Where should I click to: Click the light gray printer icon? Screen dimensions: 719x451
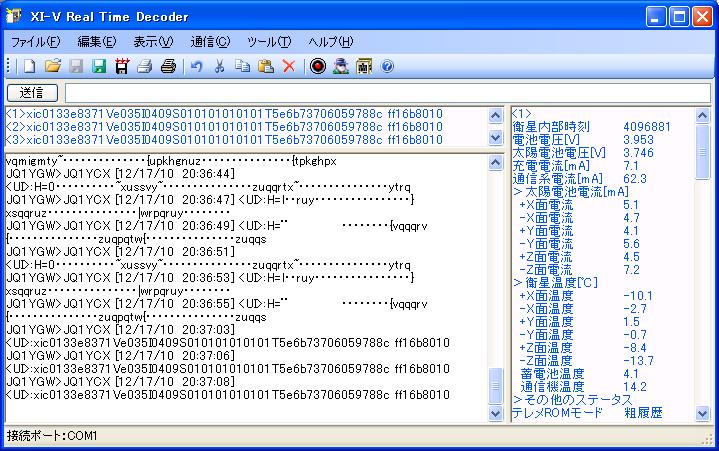pos(145,66)
